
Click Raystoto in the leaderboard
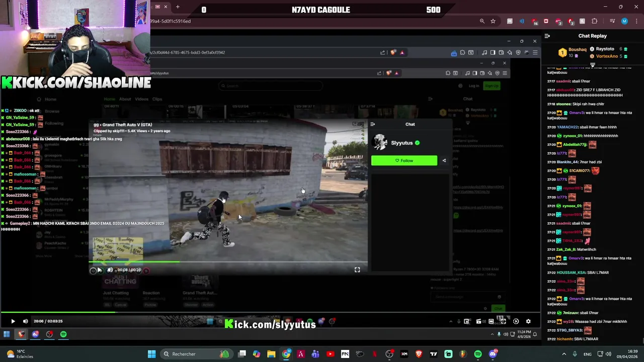pyautogui.click(x=605, y=49)
